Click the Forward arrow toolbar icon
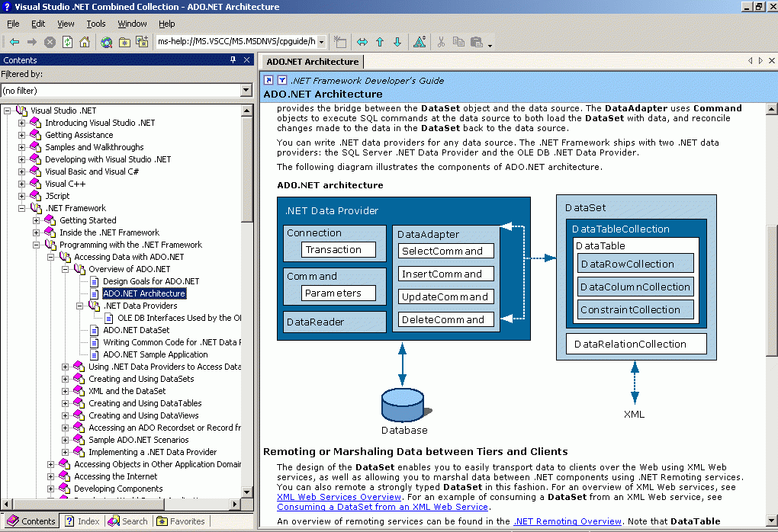Screen dimensions: 778x532 [x=32, y=42]
